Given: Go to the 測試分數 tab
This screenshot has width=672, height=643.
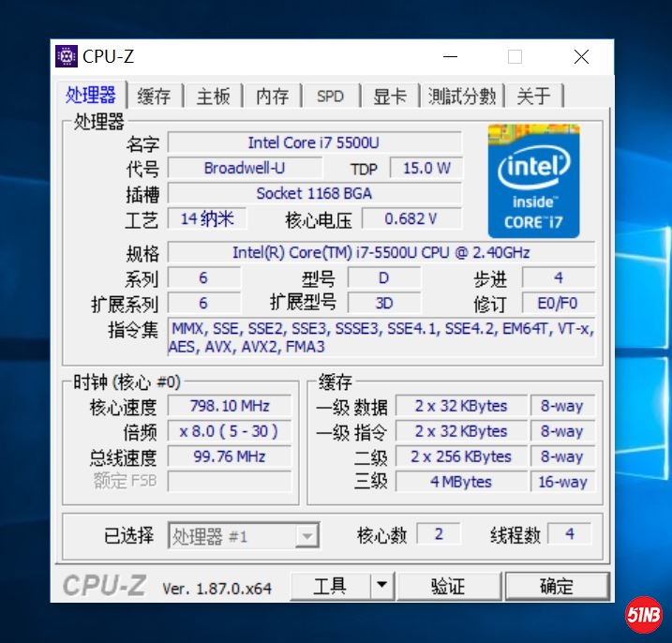Looking at the screenshot, I should coord(462,96).
